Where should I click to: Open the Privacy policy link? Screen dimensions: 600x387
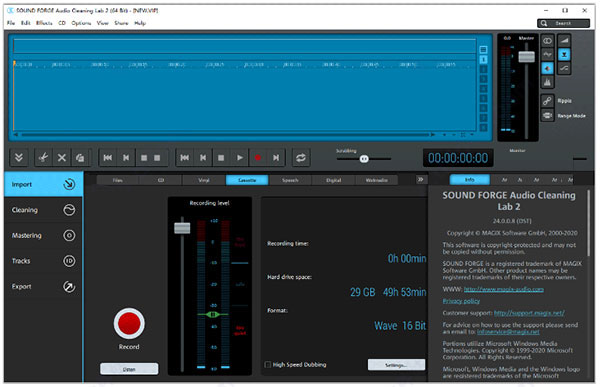tap(461, 301)
